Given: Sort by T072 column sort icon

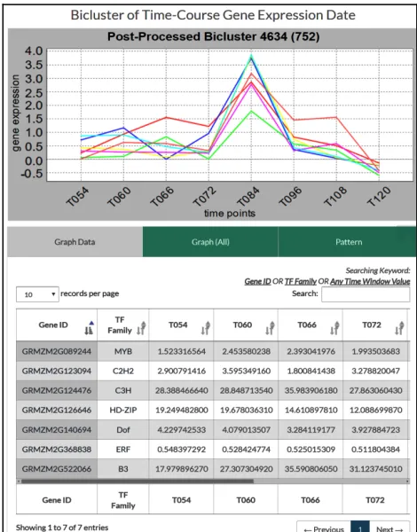Looking at the screenshot, I should (399, 328).
